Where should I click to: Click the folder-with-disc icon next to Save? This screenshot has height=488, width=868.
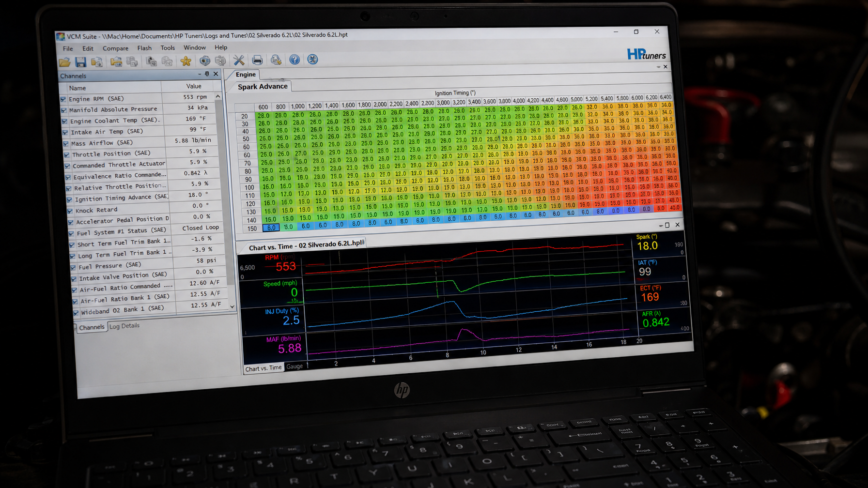pyautogui.click(x=97, y=62)
